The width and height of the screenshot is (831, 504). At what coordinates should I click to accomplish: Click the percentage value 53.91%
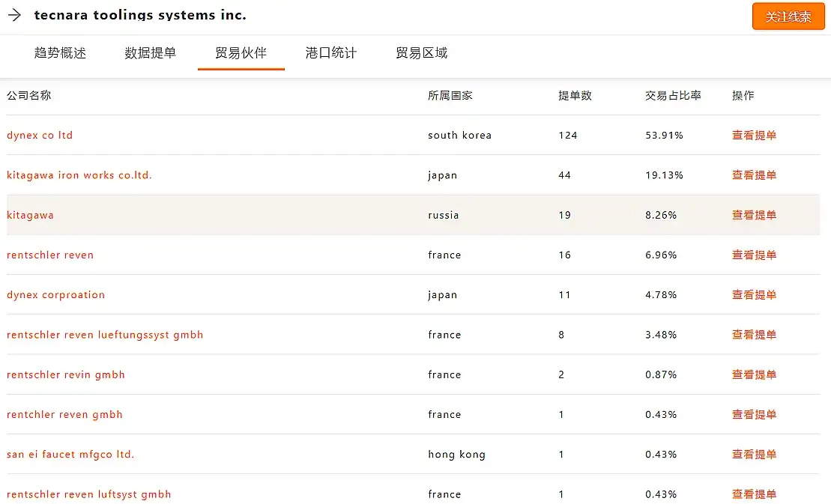[664, 135]
